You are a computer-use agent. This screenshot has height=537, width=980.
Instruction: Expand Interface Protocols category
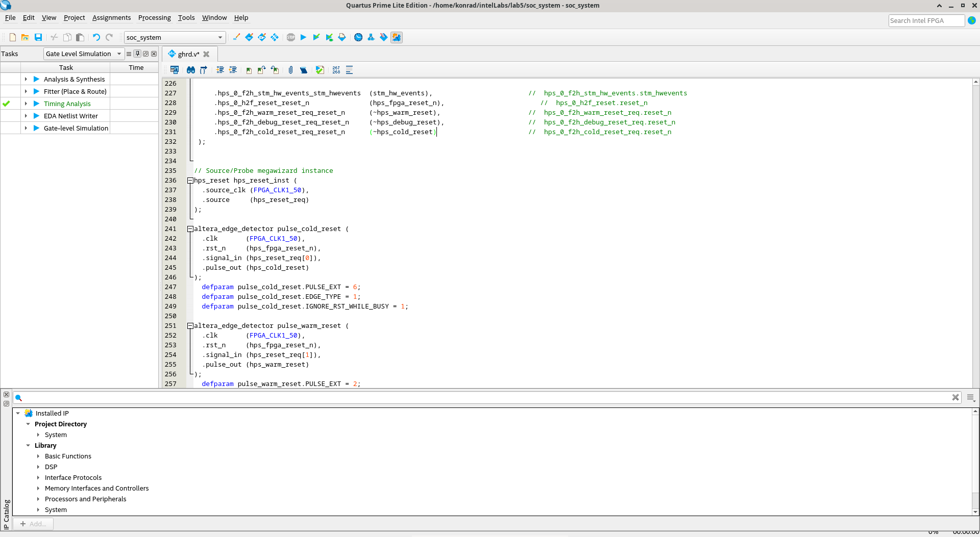pyautogui.click(x=38, y=477)
